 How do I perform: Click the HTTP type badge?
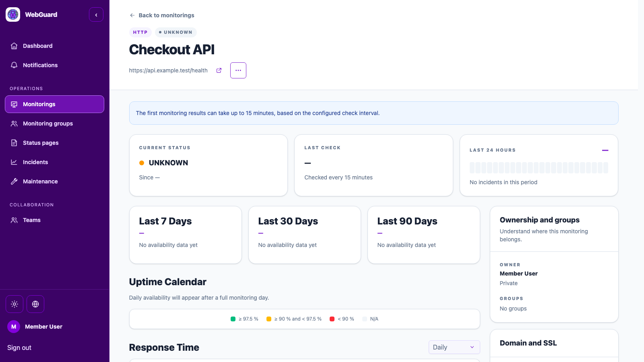(140, 32)
